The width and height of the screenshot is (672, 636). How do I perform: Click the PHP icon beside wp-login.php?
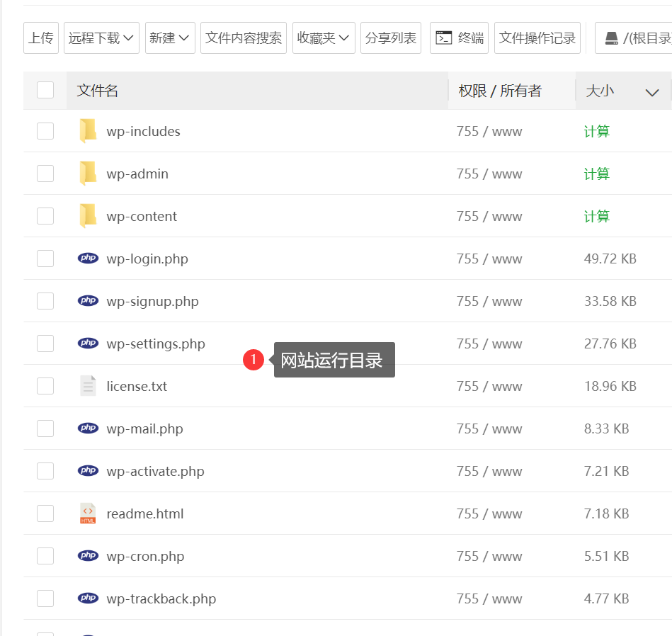pyautogui.click(x=88, y=258)
